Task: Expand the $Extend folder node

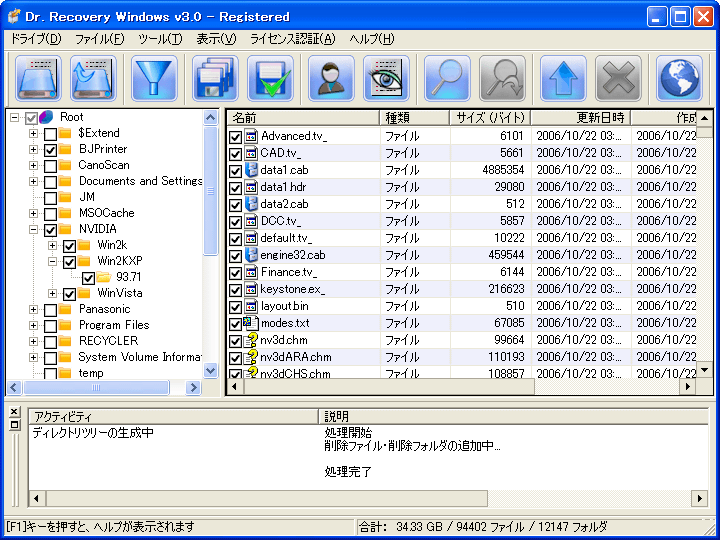Action: pyautogui.click(x=33, y=133)
